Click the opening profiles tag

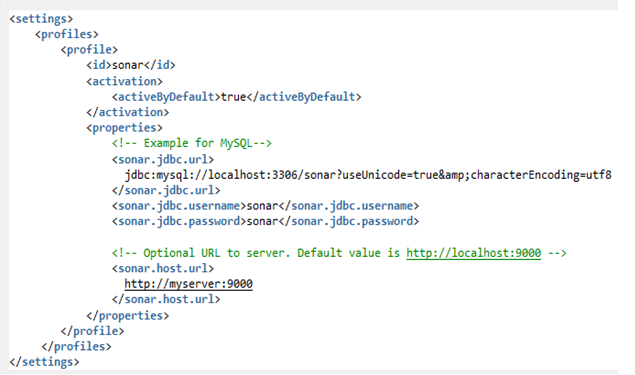pyautogui.click(x=67, y=34)
